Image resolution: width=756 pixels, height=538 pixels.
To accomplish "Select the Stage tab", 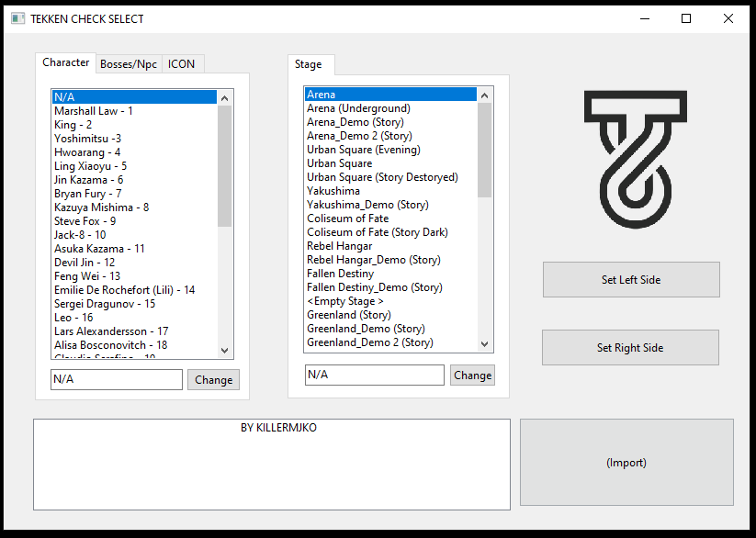I will click(311, 64).
